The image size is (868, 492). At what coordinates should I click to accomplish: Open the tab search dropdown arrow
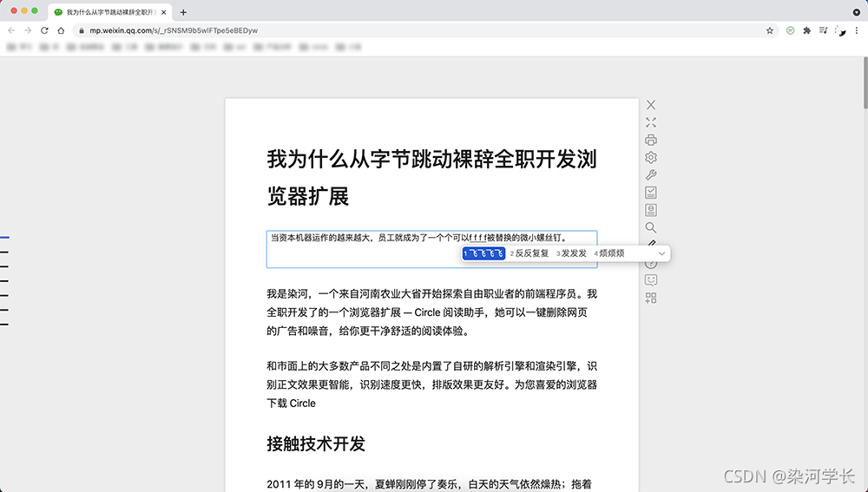coord(857,12)
